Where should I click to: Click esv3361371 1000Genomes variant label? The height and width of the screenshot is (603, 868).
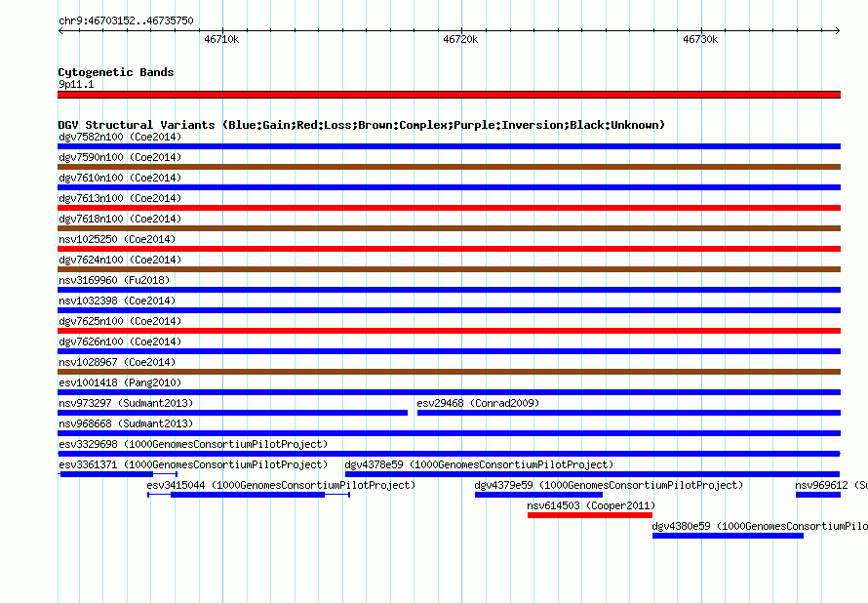point(193,464)
